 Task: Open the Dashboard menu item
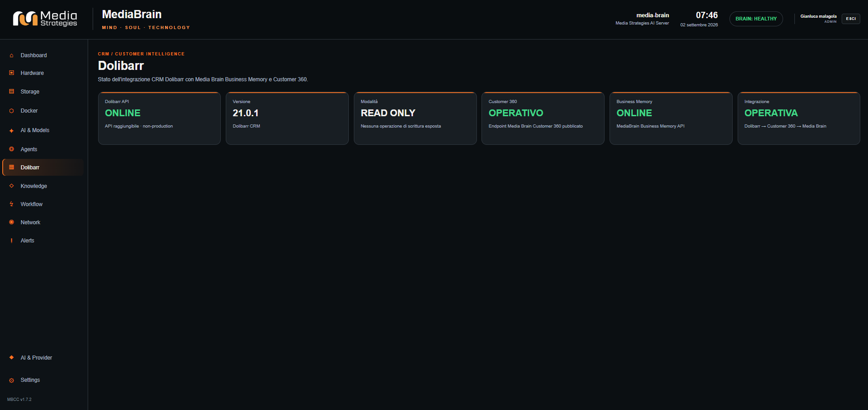click(44, 55)
